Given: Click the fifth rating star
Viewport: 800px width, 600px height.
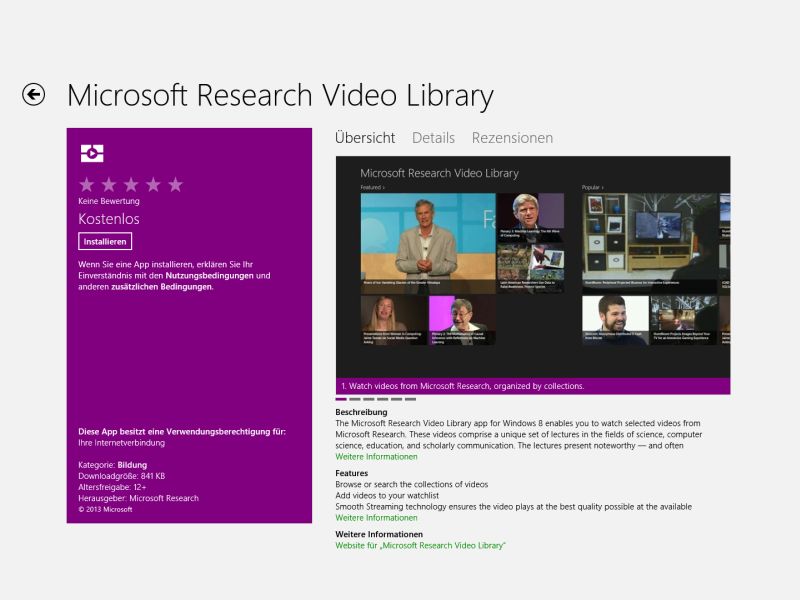Looking at the screenshot, I should click(x=176, y=184).
